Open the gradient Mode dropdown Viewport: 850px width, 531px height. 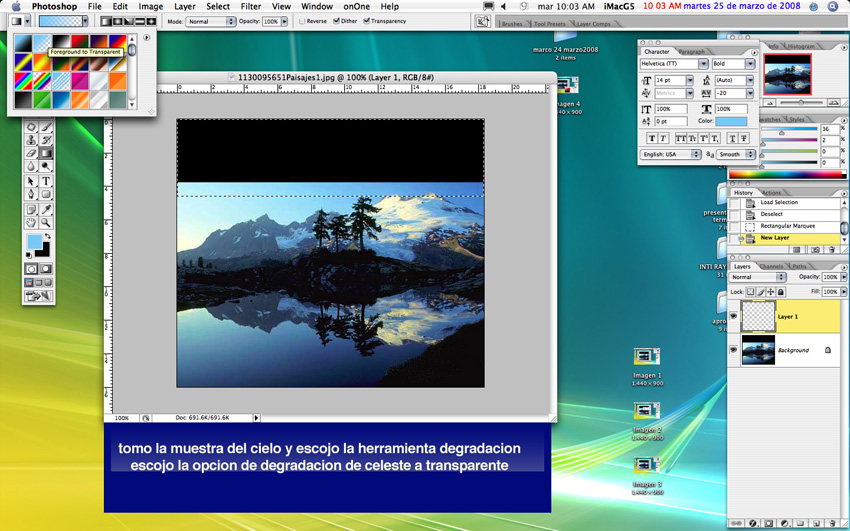tap(211, 21)
